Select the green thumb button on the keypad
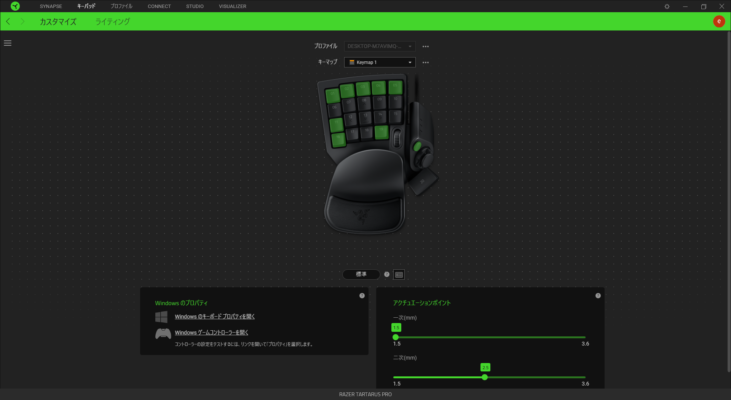Screen dimensions: 731x400 417,147
